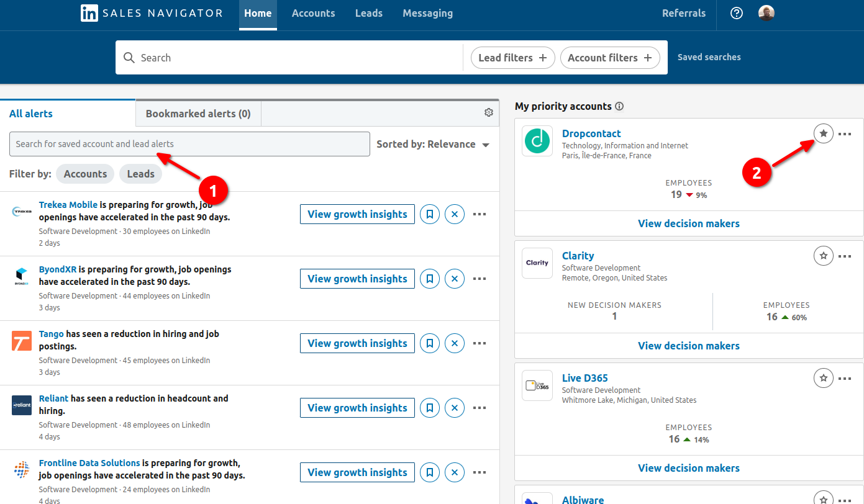
Task: Open the Dropcontact account name link
Action: [591, 133]
